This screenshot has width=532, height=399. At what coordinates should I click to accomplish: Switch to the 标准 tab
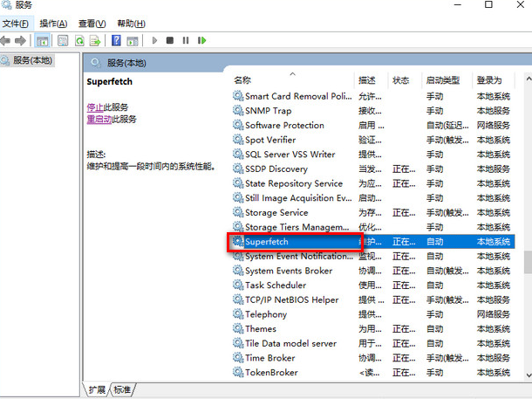123,389
